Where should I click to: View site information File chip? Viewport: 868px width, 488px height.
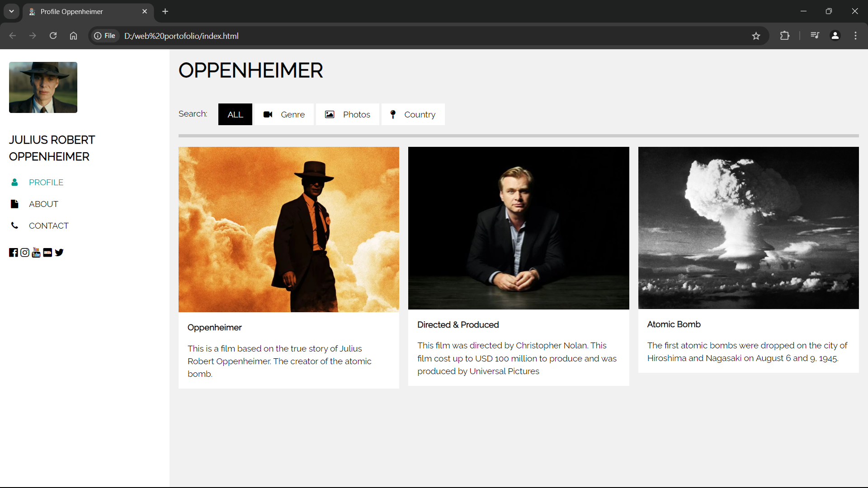(x=105, y=36)
